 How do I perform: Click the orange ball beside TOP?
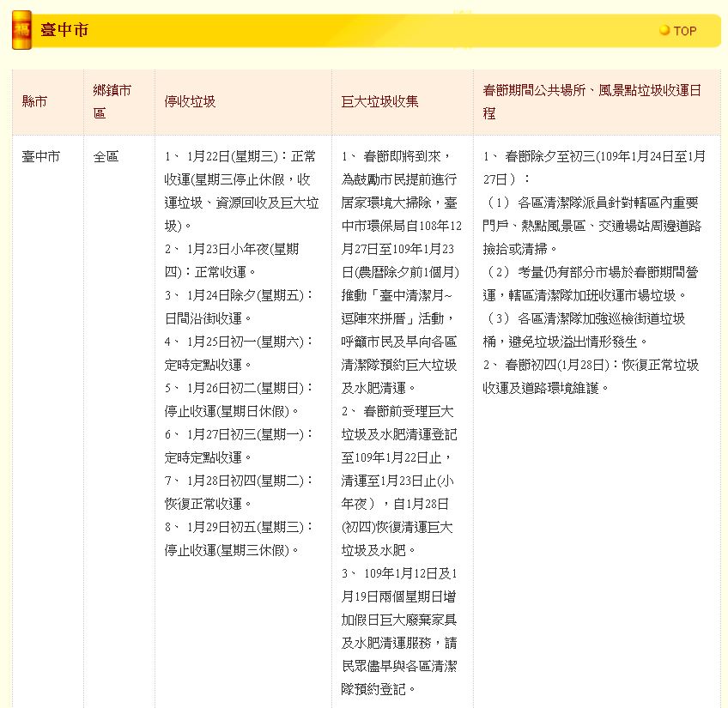tap(664, 31)
